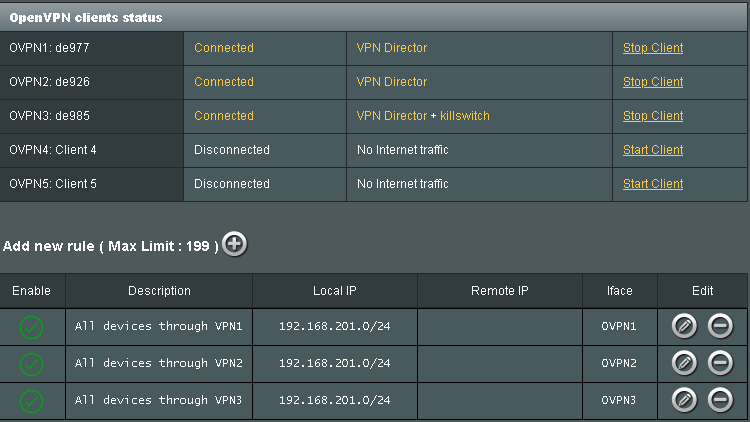
Task: Select the Remote IP column header
Action: [500, 291]
